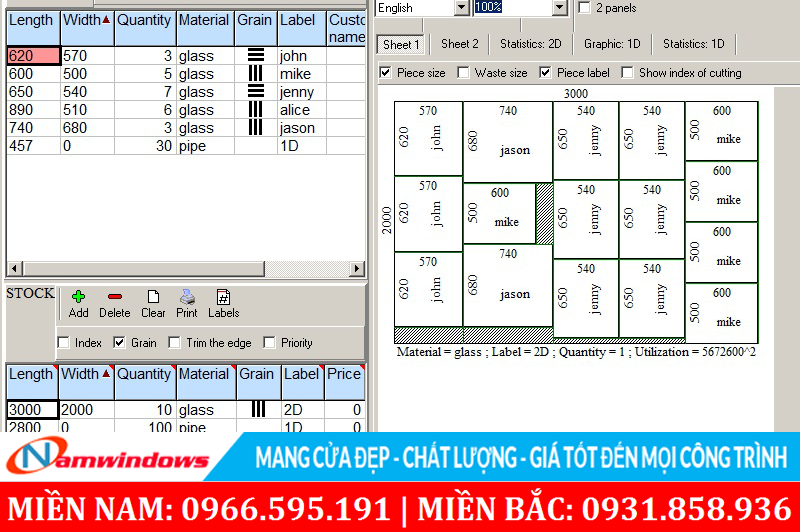Click the green Add stock icon
The image size is (800, 532).
pos(78,296)
